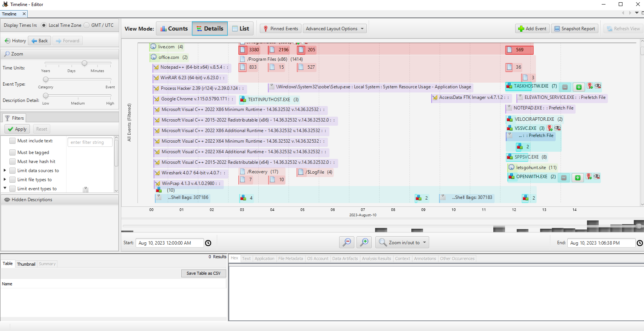Click the NOTEPAD.EXE Prefetch File event

pyautogui.click(x=540, y=108)
